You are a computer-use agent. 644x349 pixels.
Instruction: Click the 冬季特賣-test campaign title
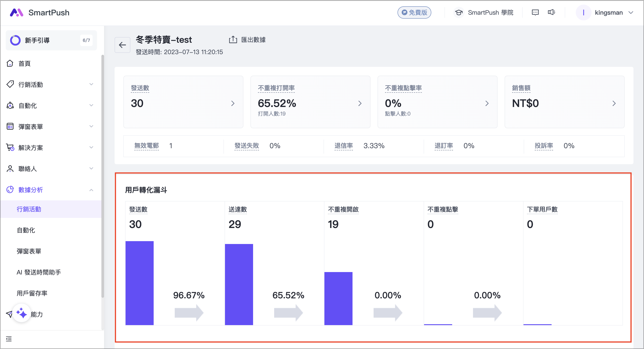pos(164,39)
